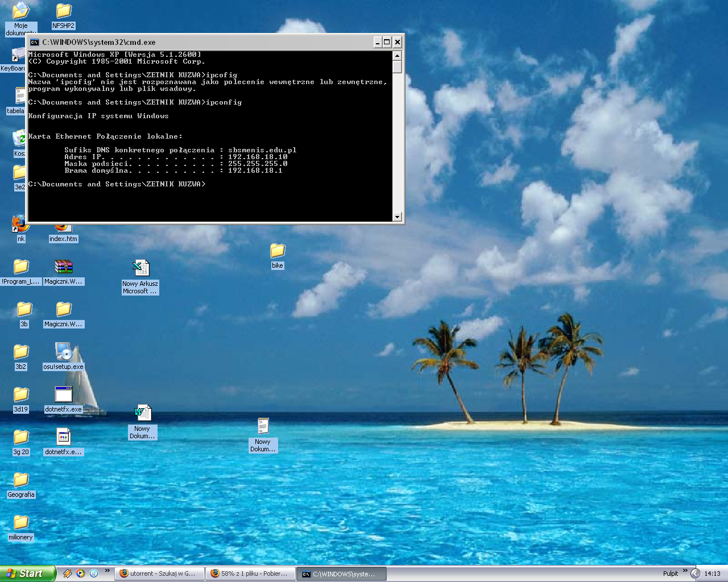728x582 pixels.
Task: Select the dotnetfx.exe icon
Action: pos(63,395)
